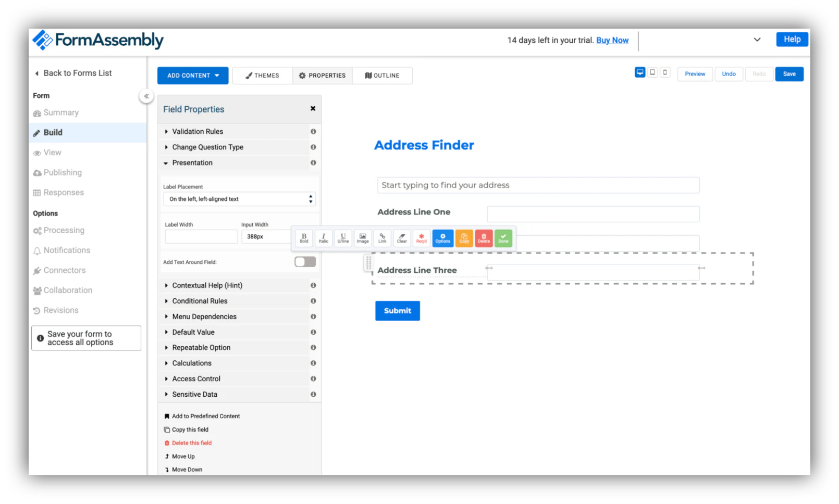Viewport: 839px width, 504px height.
Task: Switch to tablet preview device icon
Action: click(652, 72)
